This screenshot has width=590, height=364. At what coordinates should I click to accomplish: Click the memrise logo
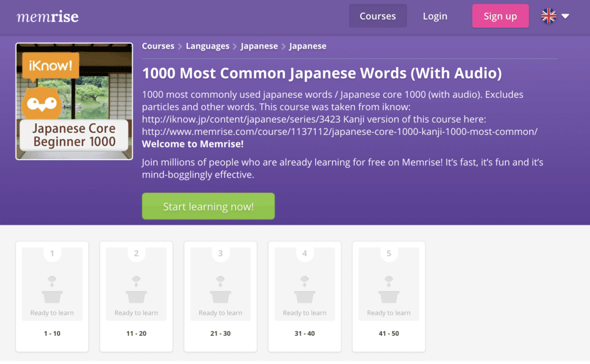(x=47, y=17)
